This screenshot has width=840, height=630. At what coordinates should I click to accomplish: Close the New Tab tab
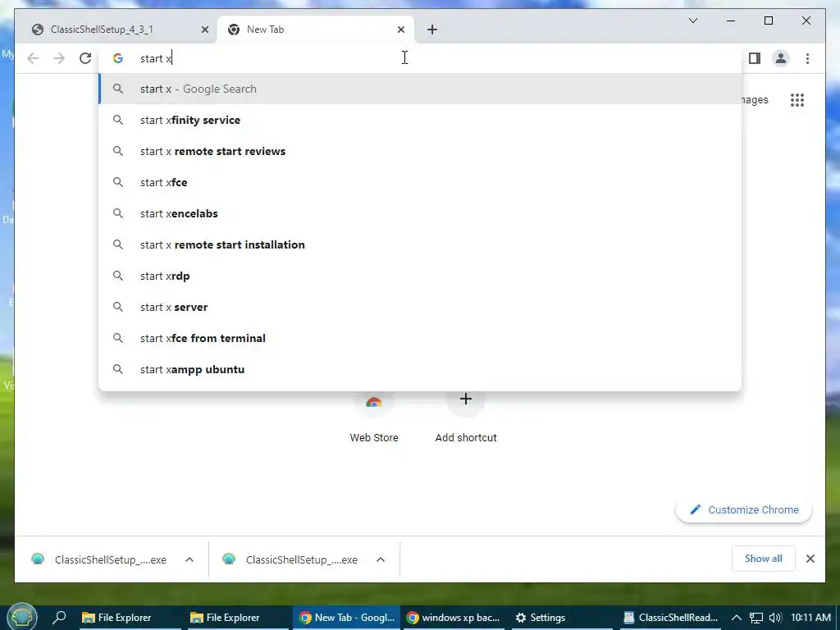[x=400, y=30]
